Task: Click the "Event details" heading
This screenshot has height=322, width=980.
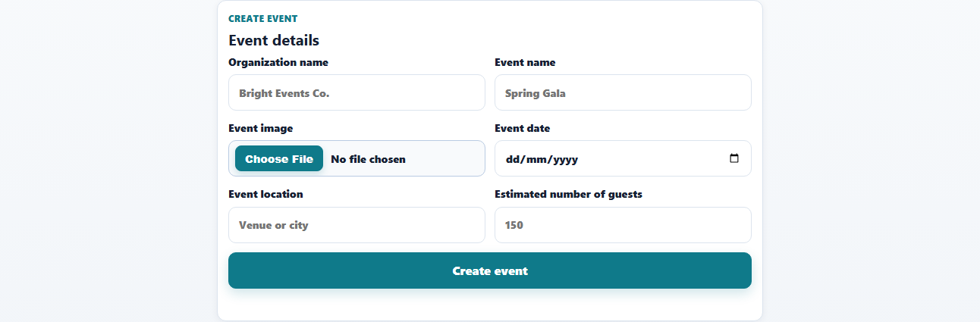Action: pyautogui.click(x=274, y=40)
